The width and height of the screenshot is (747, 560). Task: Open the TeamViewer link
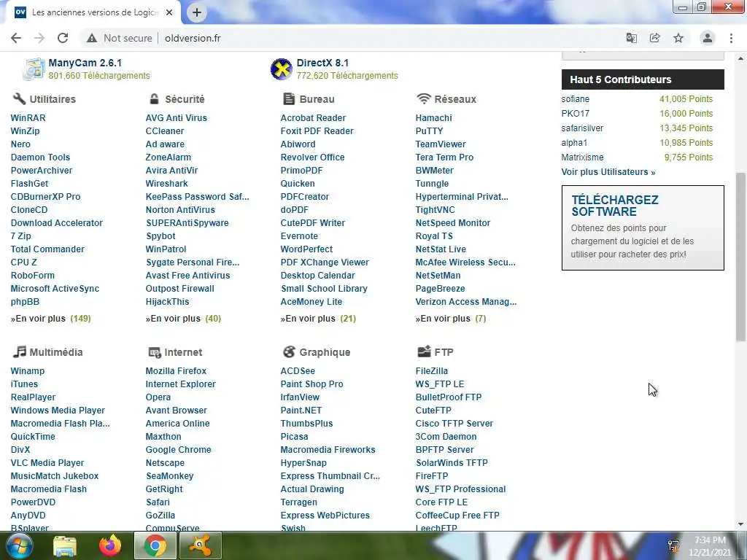[441, 144]
